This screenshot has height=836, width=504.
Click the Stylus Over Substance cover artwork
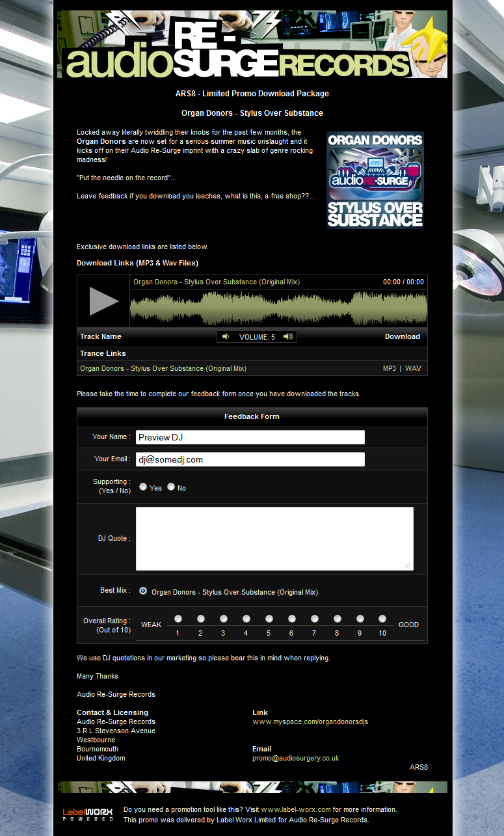pos(375,180)
